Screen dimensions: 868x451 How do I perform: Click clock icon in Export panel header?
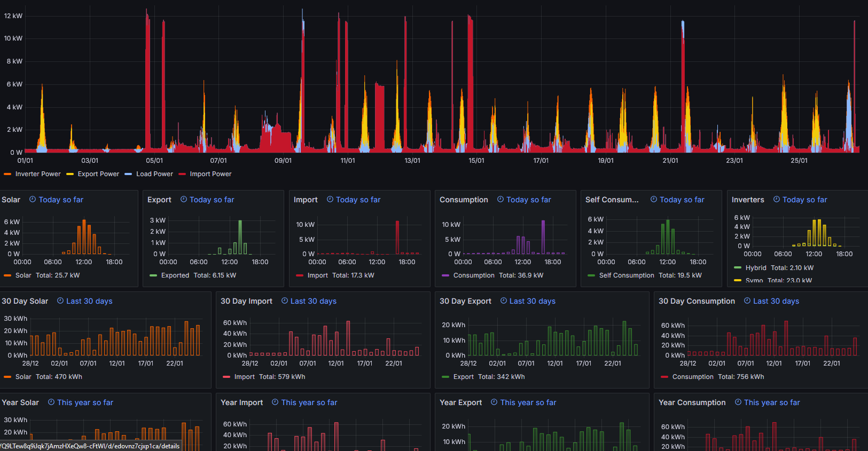point(184,199)
